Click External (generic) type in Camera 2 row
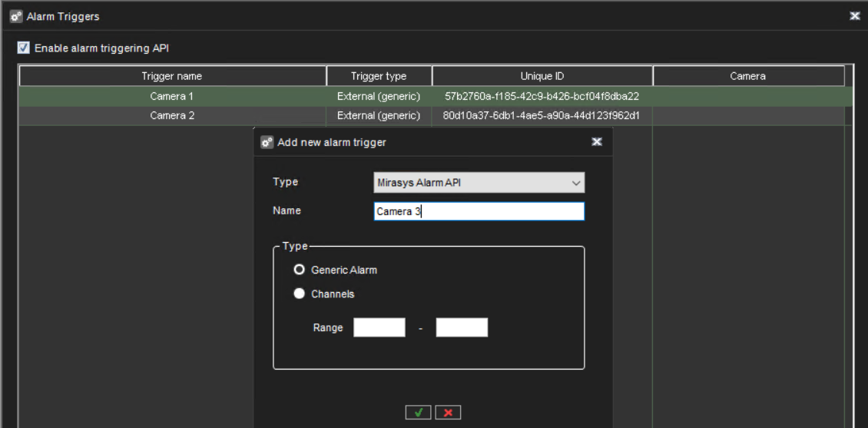This screenshot has width=868, height=428. [x=379, y=116]
